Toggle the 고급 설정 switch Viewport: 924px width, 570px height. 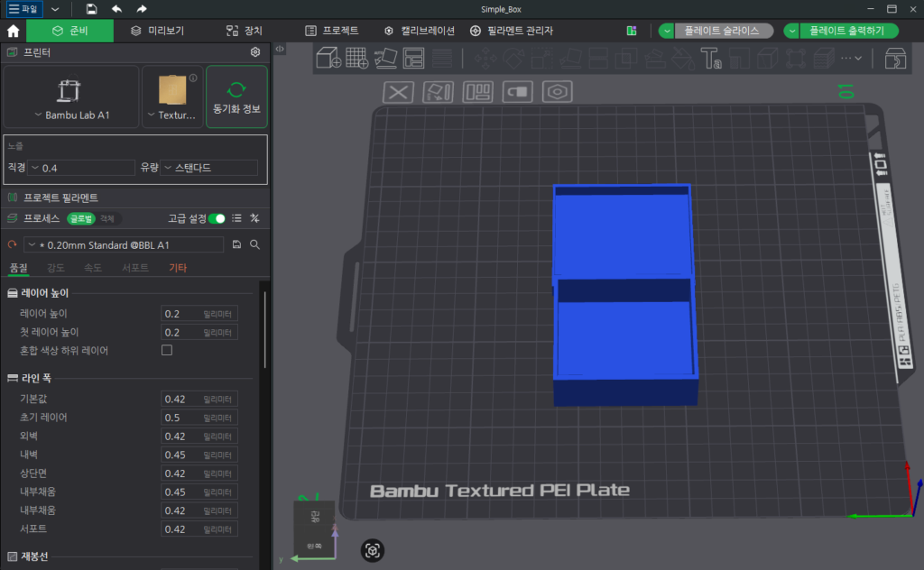click(x=217, y=218)
